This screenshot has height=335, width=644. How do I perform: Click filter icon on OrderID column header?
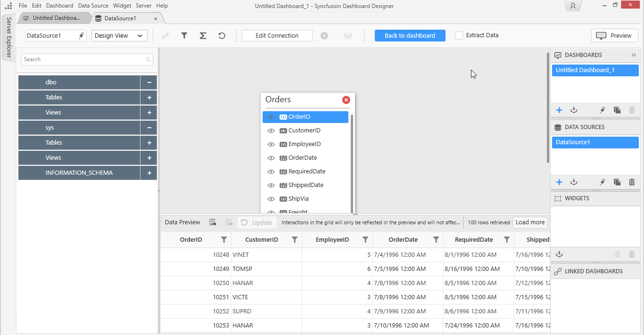coord(224,240)
